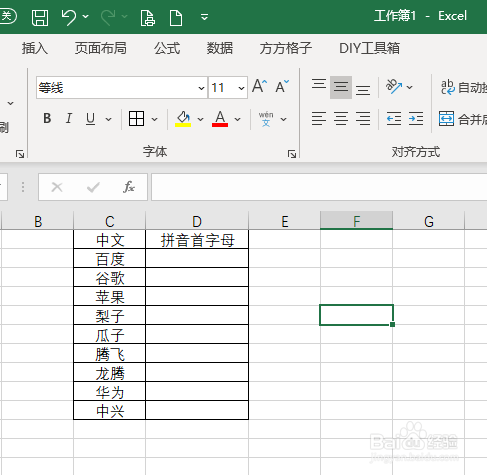Toggle Bold formatting
The width and height of the screenshot is (487, 475).
point(47,118)
